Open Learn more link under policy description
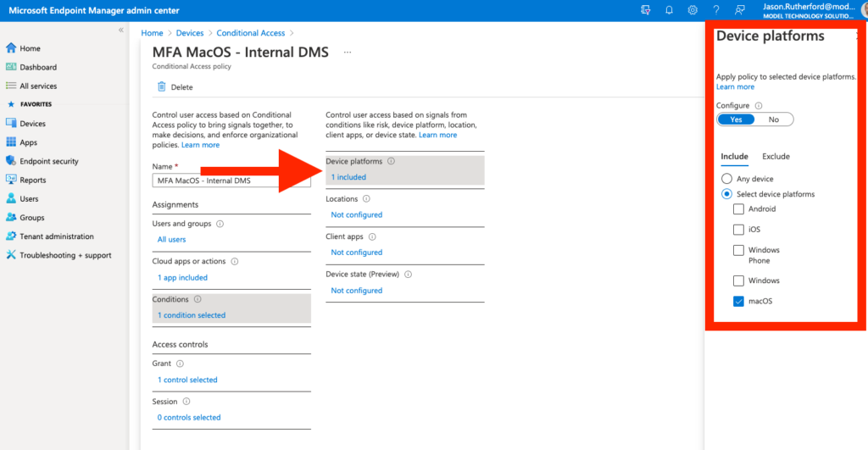Viewport: 868px width, 450px height. [x=200, y=145]
